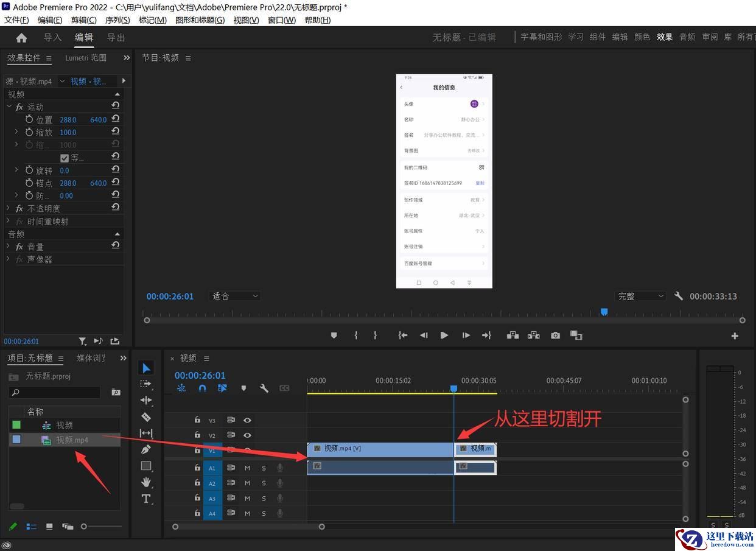Switch to the 导出 (Export) page
756x551 pixels.
116,38
